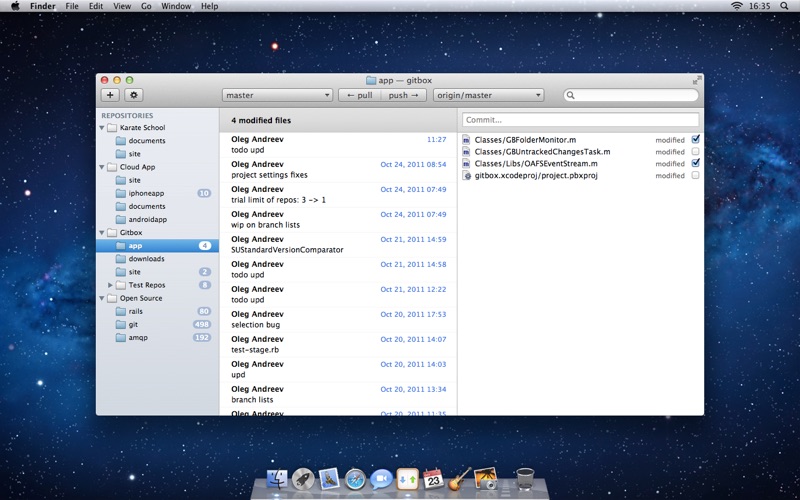The image size is (800, 500).
Task: Select the 'selection bug' commit
Action: click(338, 320)
